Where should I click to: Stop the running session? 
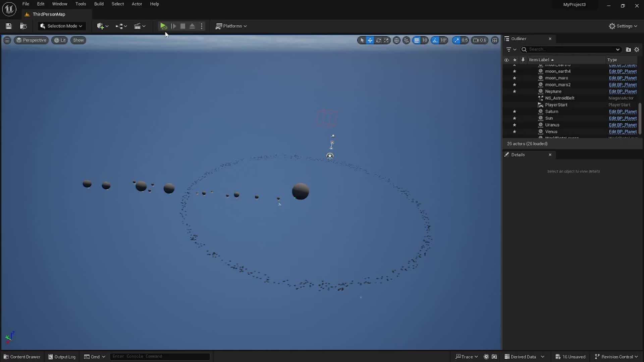183,26
